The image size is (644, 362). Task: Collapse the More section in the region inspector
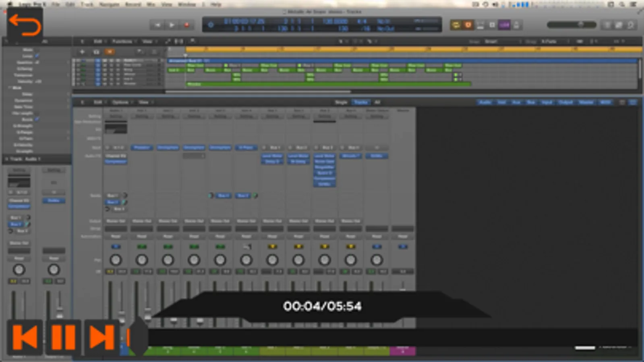[x=10, y=88]
